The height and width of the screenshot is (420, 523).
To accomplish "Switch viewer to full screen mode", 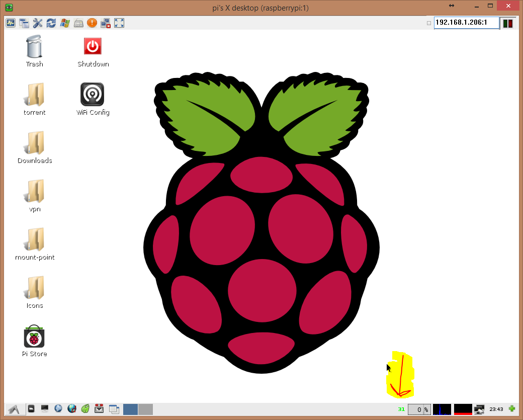I will (119, 23).
